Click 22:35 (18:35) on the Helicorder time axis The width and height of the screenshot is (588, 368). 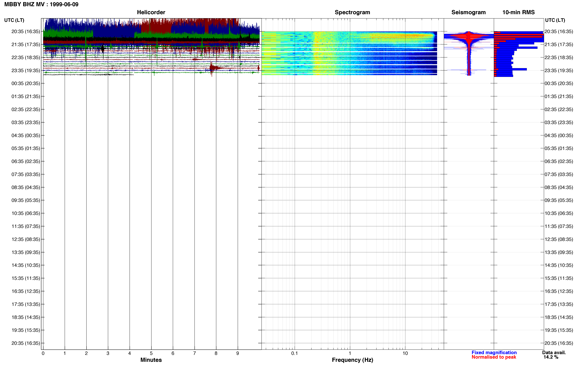[x=26, y=57]
